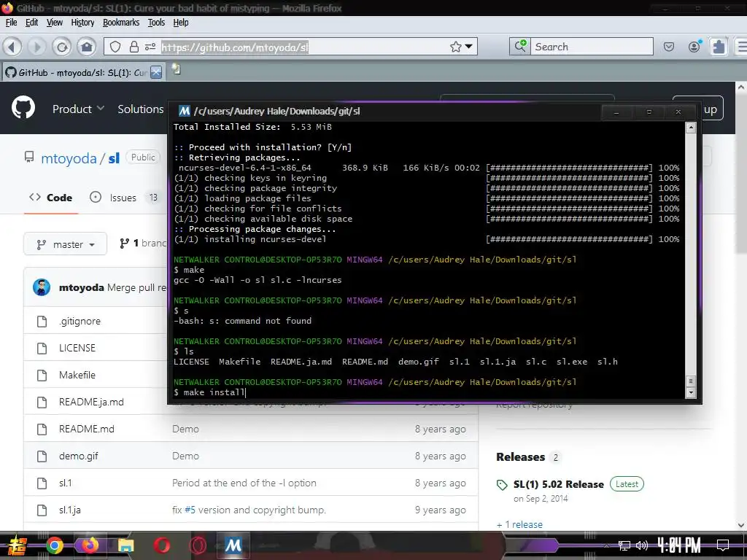This screenshot has height=560, width=747.
Task: Switch to the Code tab
Action: (51, 198)
